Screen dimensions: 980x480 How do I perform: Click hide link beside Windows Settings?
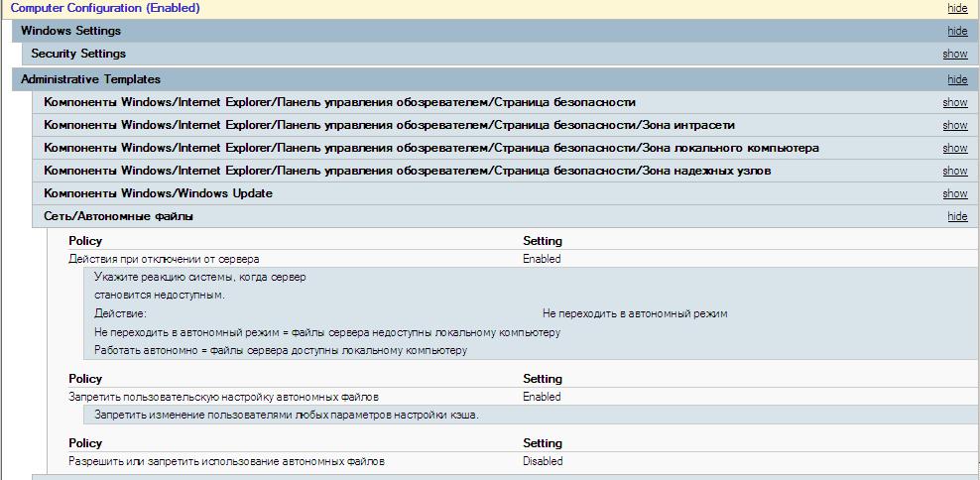tap(956, 31)
